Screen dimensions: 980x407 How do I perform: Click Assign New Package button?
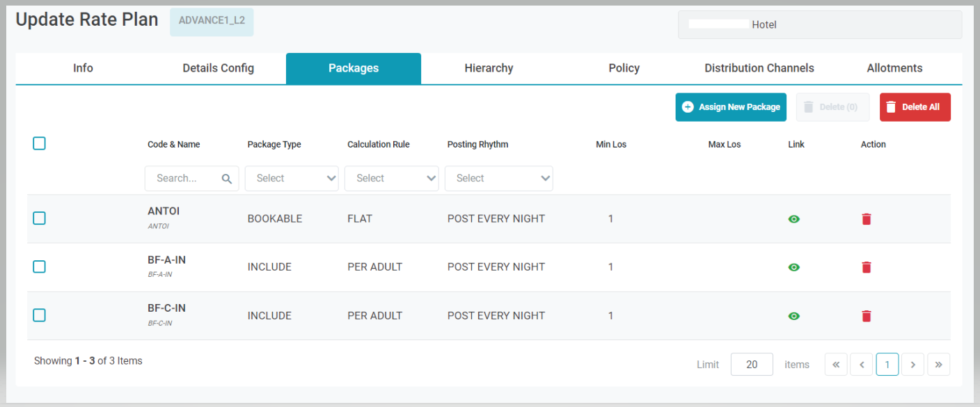coord(731,107)
